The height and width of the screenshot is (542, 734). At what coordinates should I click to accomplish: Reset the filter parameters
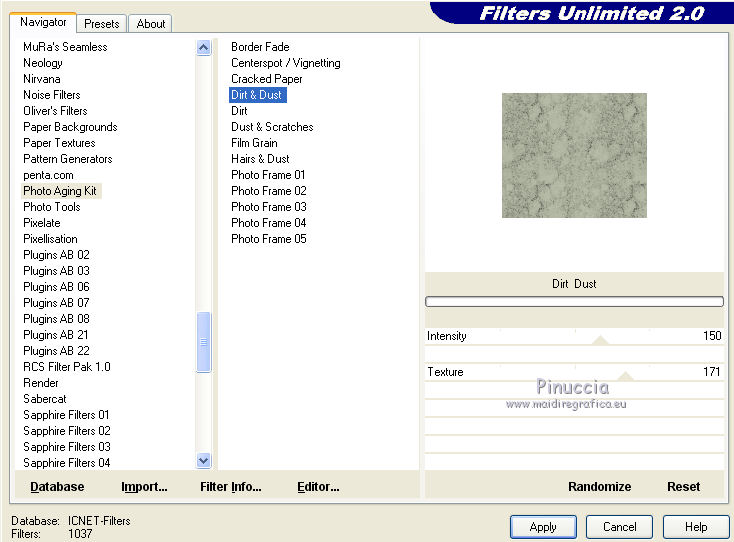click(x=683, y=487)
